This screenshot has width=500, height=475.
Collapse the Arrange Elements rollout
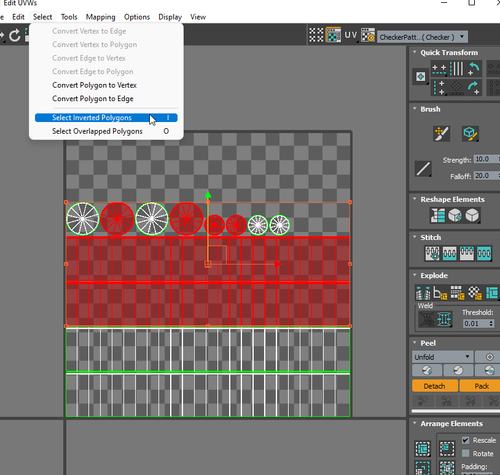pos(415,423)
